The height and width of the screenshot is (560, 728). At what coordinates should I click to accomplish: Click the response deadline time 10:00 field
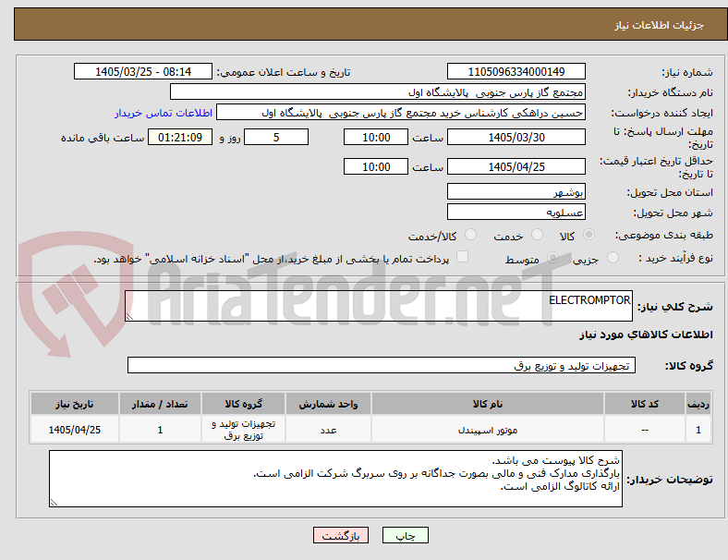tap(376, 137)
